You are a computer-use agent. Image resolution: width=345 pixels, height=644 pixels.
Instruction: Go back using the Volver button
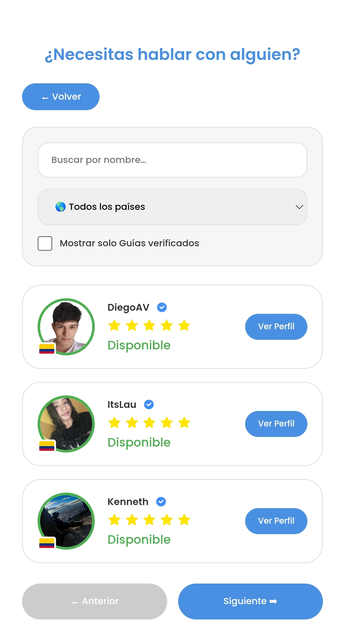pyautogui.click(x=61, y=97)
